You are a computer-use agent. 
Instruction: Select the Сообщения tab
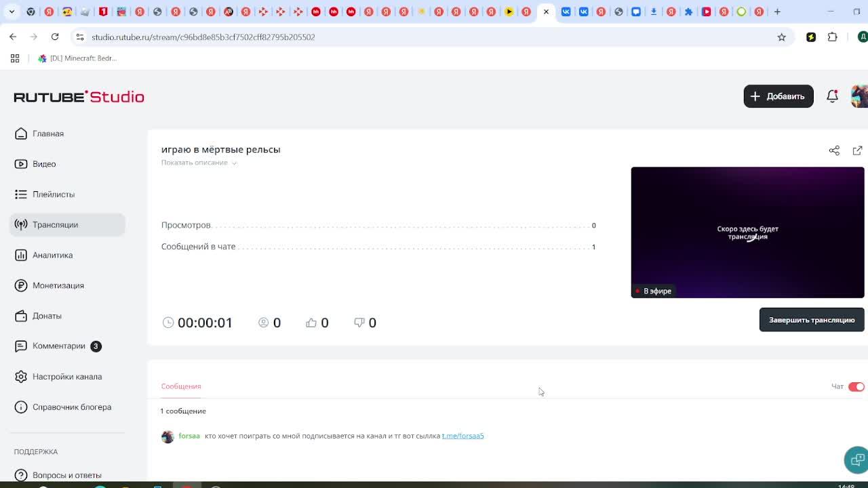coord(181,386)
